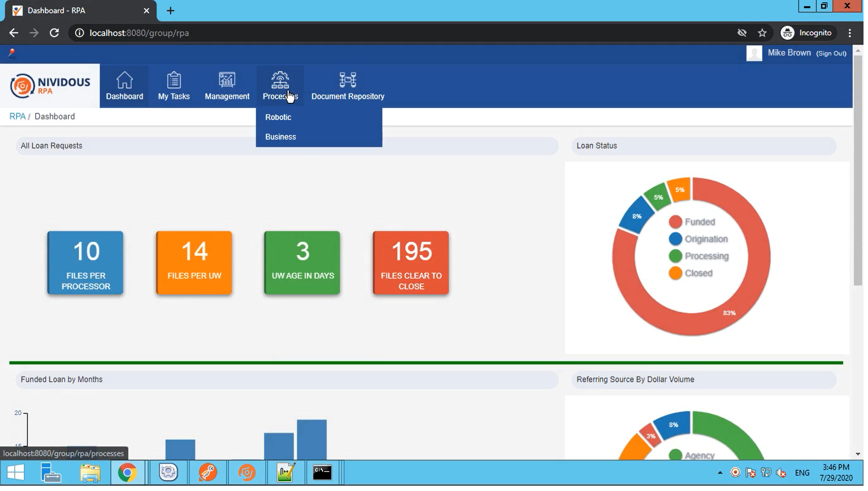Screen dimensions: 868x491
Task: Click Sign Out next to Mike Brown
Action: click(x=832, y=53)
